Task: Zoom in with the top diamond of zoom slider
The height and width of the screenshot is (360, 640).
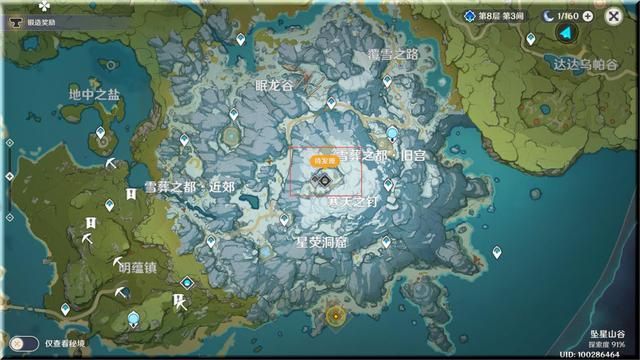Action: click(10, 142)
